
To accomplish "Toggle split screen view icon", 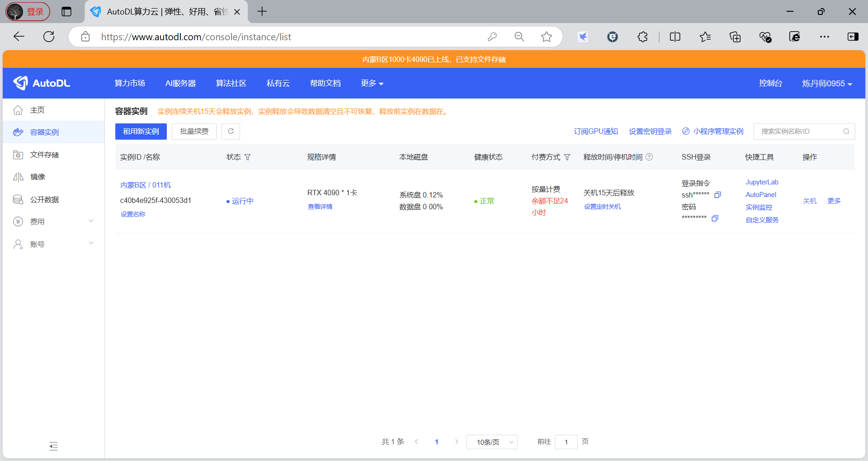I will pyautogui.click(x=675, y=37).
